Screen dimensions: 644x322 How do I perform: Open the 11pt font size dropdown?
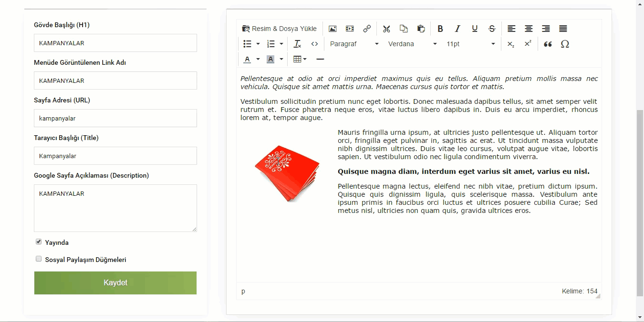coord(470,44)
